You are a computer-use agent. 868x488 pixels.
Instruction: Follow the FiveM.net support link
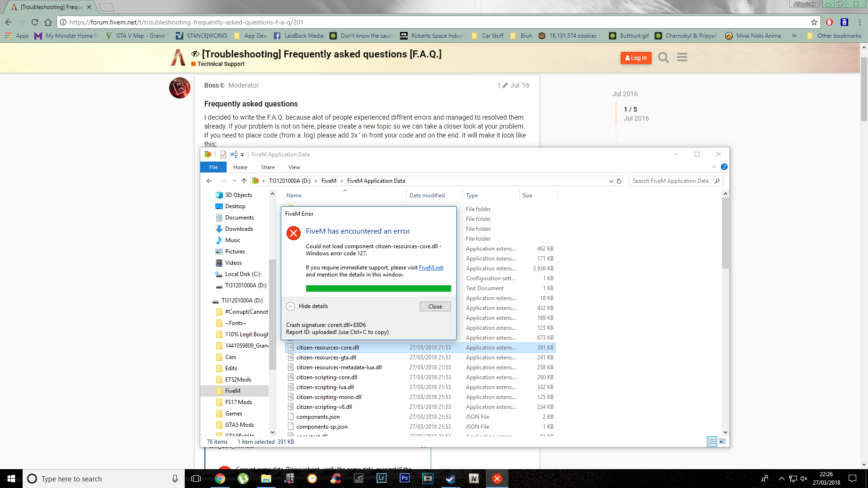point(431,268)
